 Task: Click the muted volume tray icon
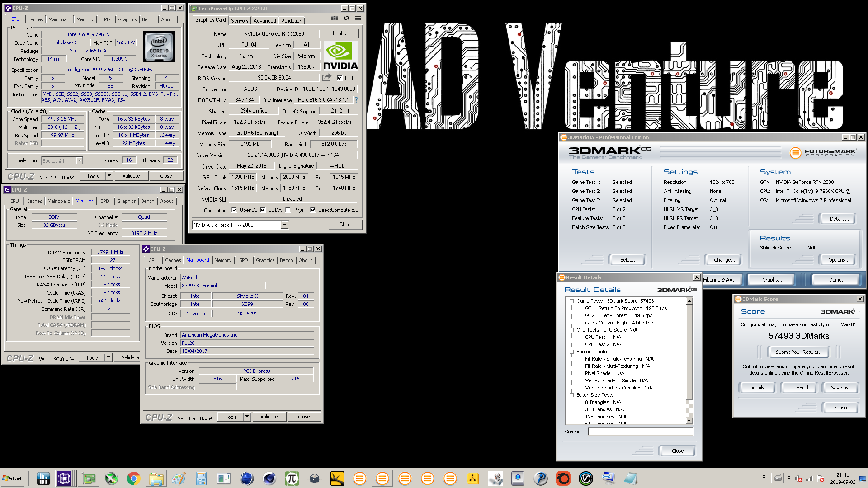[799, 478]
